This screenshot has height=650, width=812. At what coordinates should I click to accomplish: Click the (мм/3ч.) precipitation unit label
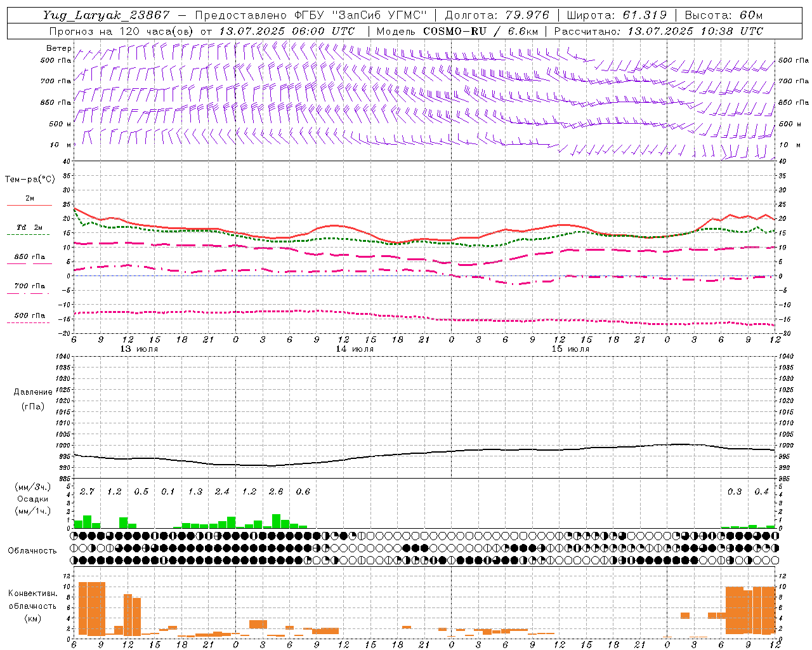tap(33, 487)
